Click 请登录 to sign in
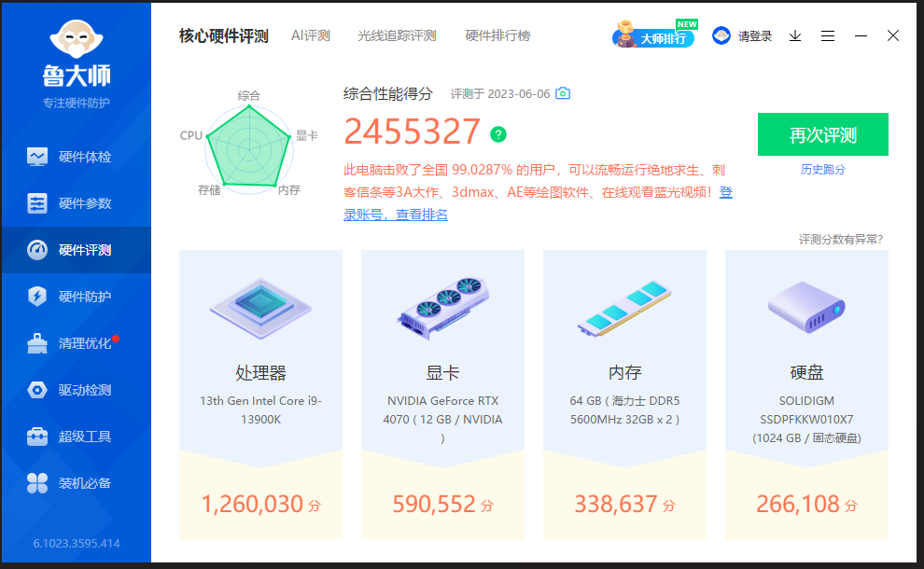This screenshot has width=924, height=569. coord(755,36)
